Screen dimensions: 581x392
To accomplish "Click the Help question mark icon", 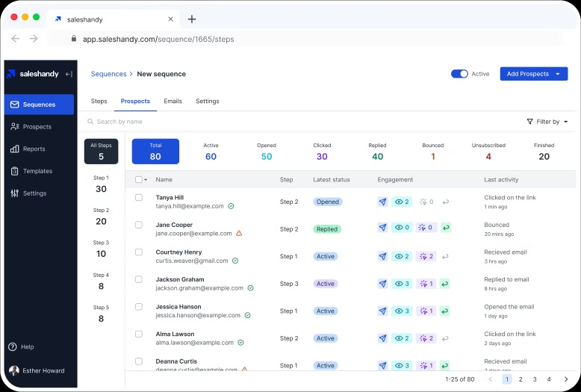I will coord(13,347).
